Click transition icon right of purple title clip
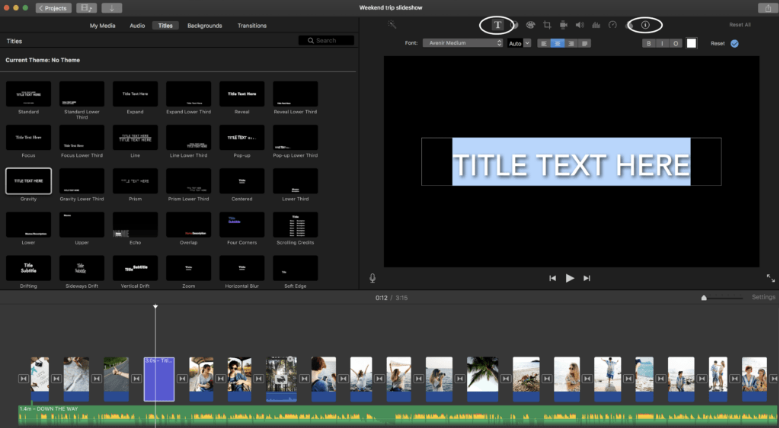779x428 pixels. tap(182, 379)
